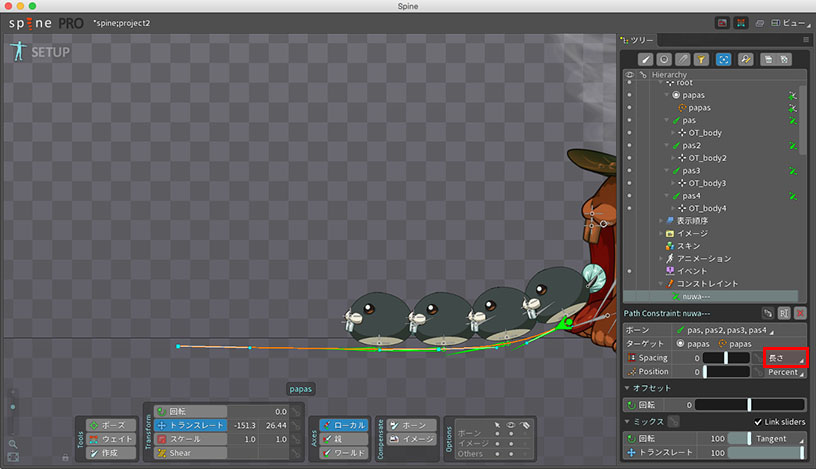Toggle ボーン compensate button

click(411, 425)
